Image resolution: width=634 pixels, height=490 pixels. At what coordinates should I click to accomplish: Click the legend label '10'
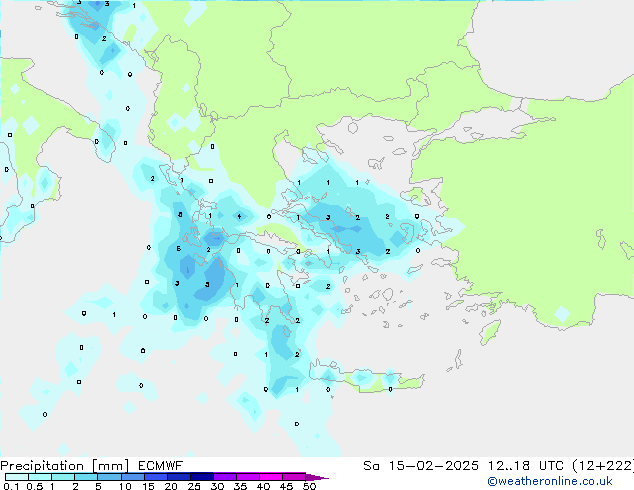(125, 486)
